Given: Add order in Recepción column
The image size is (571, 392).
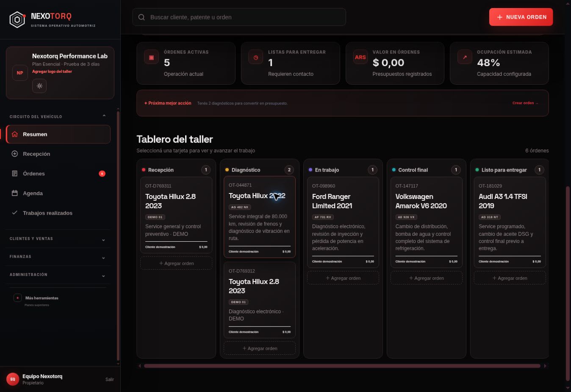Looking at the screenshot, I should pyautogui.click(x=176, y=263).
